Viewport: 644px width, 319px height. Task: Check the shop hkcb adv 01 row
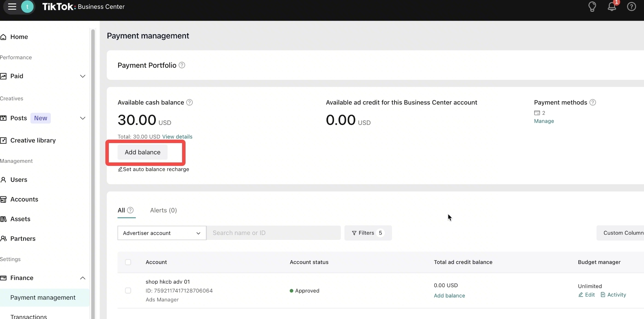point(128,291)
